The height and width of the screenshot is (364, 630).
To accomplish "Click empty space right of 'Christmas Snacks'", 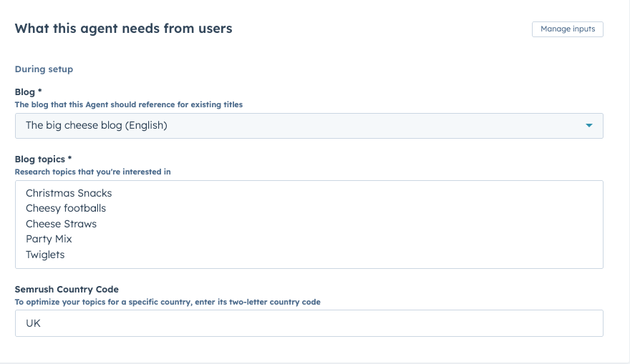I will coord(358,193).
